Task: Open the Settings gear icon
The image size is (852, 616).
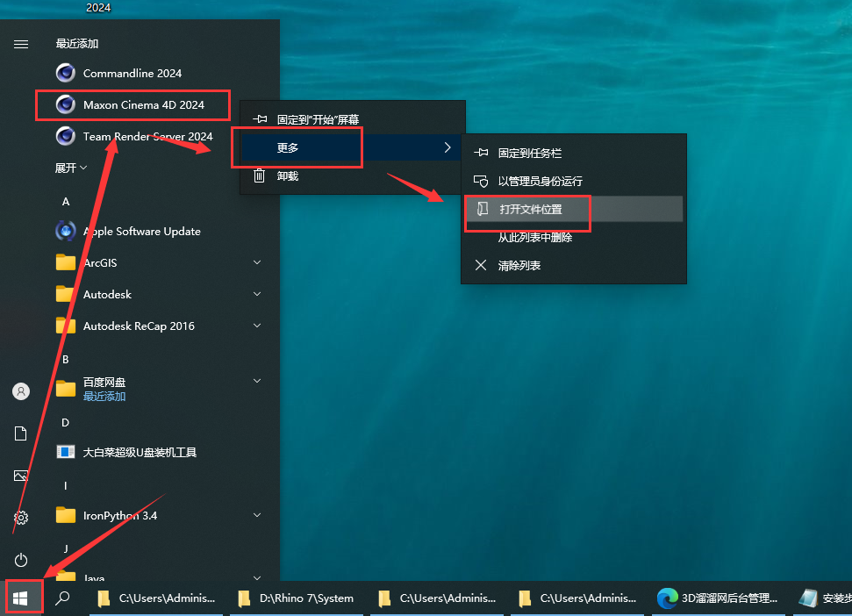Action: point(21,518)
